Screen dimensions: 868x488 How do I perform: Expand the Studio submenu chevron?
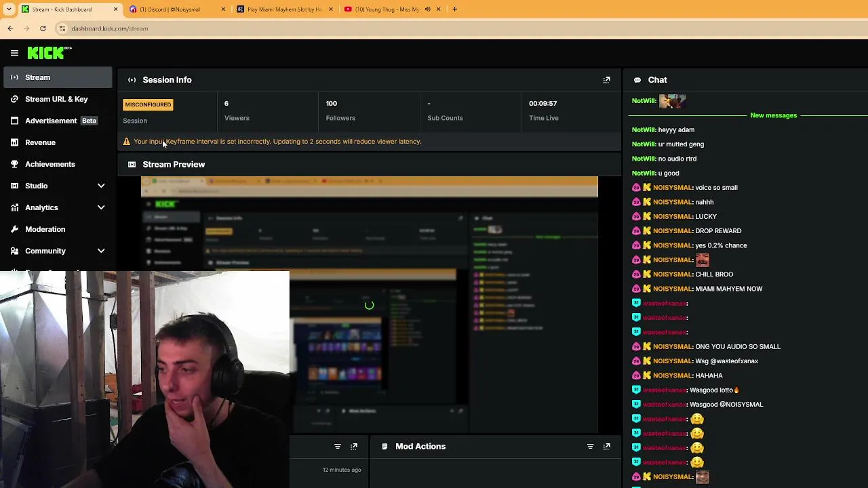pyautogui.click(x=101, y=186)
